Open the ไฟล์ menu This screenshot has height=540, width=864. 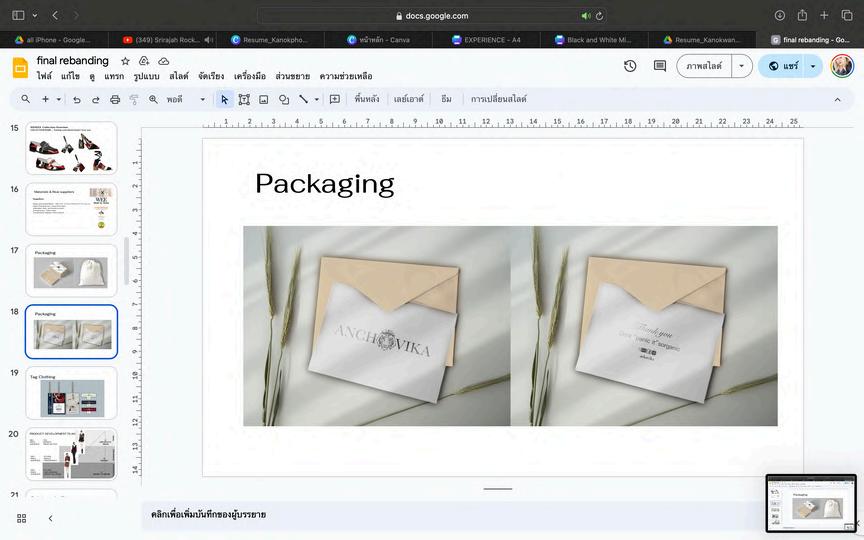44,76
